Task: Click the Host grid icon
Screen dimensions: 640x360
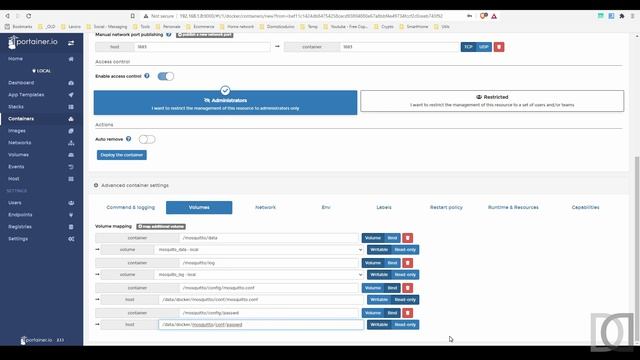Action: point(71,179)
